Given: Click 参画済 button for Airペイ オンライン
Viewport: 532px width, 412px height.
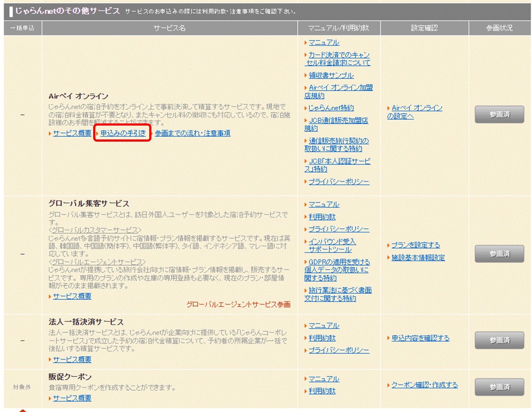Looking at the screenshot, I should [x=499, y=115].
